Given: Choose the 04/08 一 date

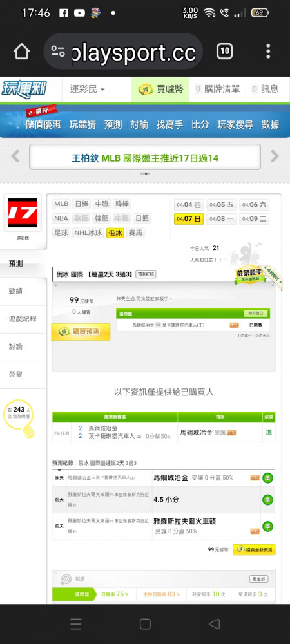Looking at the screenshot, I should click(x=222, y=219).
